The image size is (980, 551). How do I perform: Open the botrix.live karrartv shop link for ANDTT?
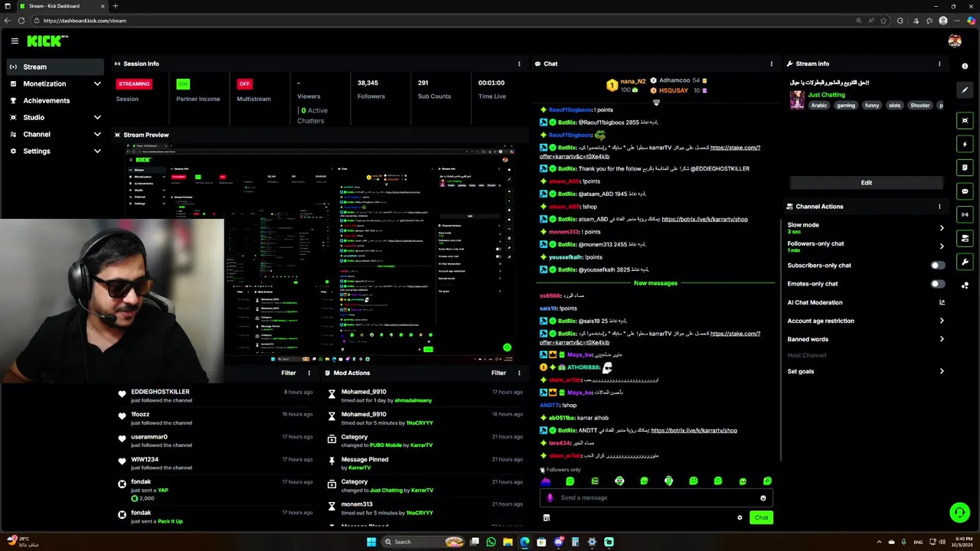[694, 430]
